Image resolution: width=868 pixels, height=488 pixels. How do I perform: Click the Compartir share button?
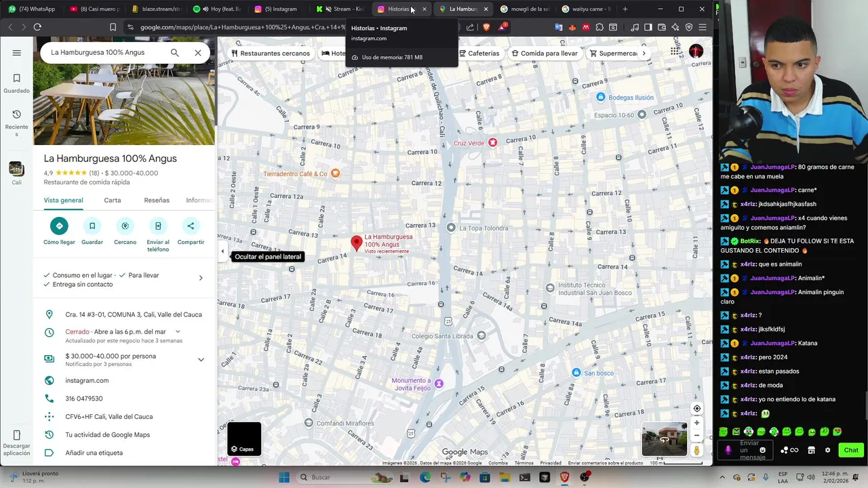tap(191, 231)
